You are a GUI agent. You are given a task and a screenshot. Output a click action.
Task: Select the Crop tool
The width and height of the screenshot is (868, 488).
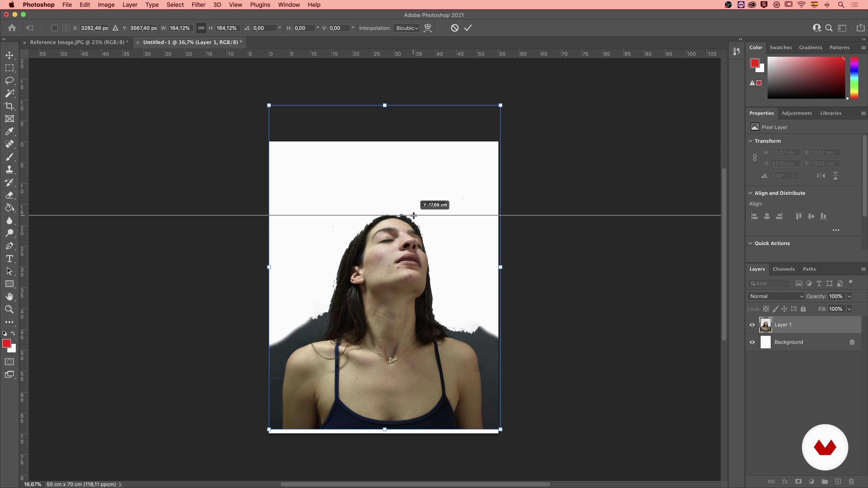9,106
